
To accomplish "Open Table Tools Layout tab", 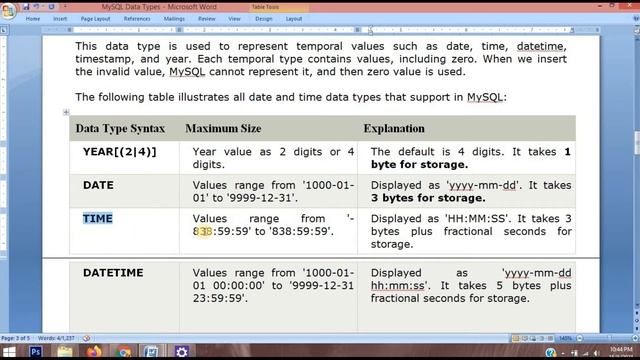I will click(x=294, y=19).
